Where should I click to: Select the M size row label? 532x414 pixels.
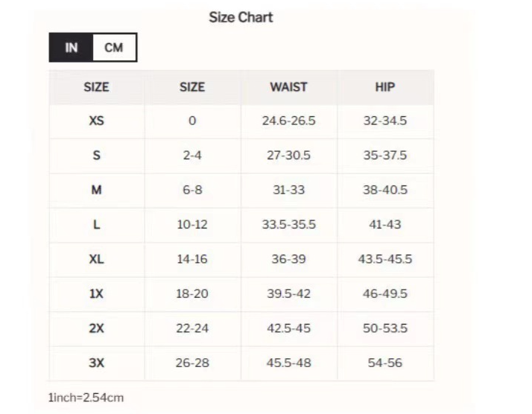96,190
